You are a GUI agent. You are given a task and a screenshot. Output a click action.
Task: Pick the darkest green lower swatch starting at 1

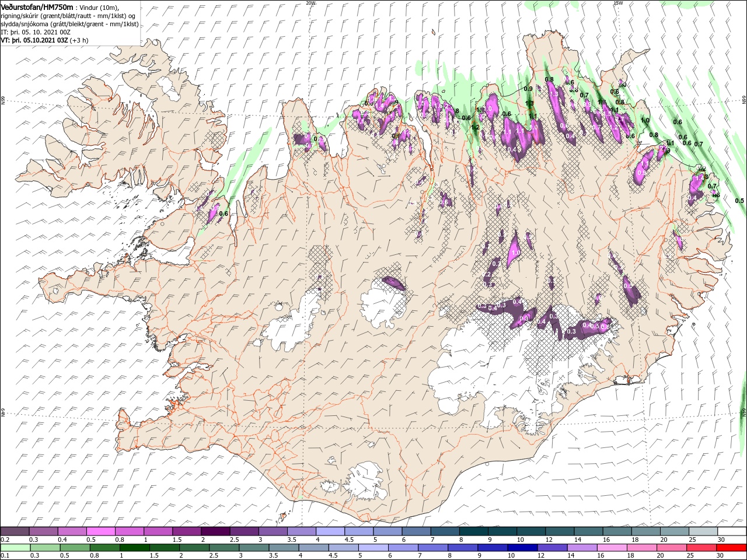(x=134, y=548)
